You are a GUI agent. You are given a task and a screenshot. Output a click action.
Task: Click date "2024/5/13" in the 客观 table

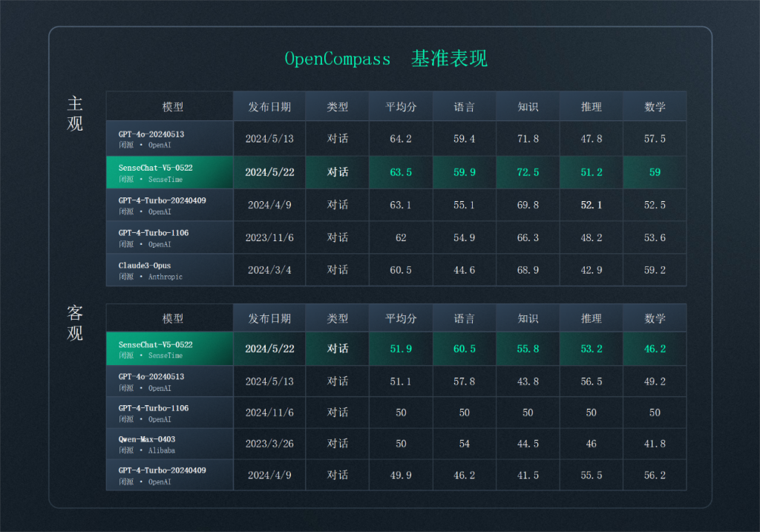(x=269, y=381)
